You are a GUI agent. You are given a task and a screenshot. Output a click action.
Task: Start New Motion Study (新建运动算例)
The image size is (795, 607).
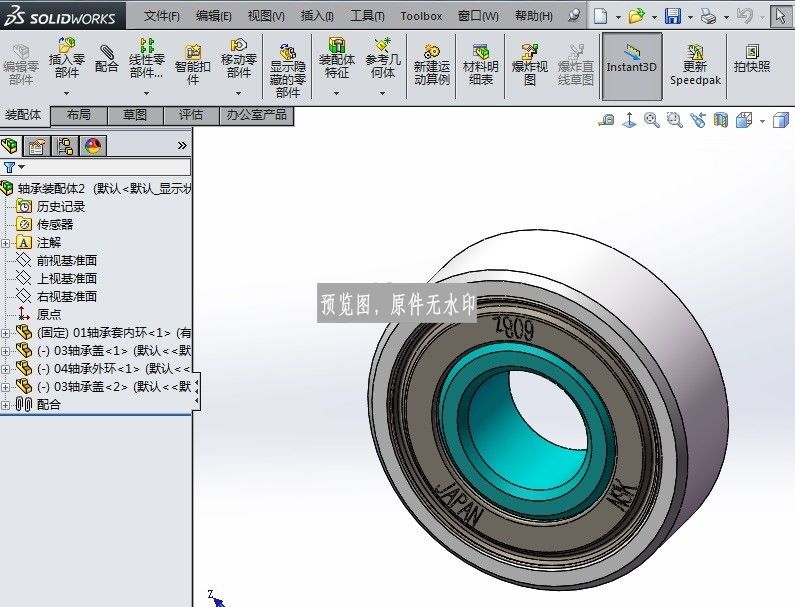point(431,64)
